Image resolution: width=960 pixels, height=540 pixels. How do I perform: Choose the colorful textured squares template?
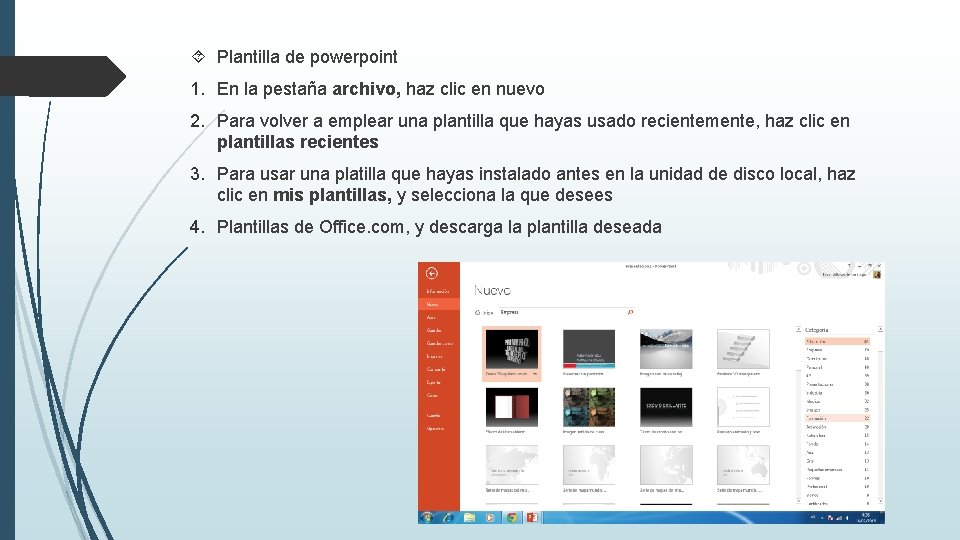tap(589, 407)
